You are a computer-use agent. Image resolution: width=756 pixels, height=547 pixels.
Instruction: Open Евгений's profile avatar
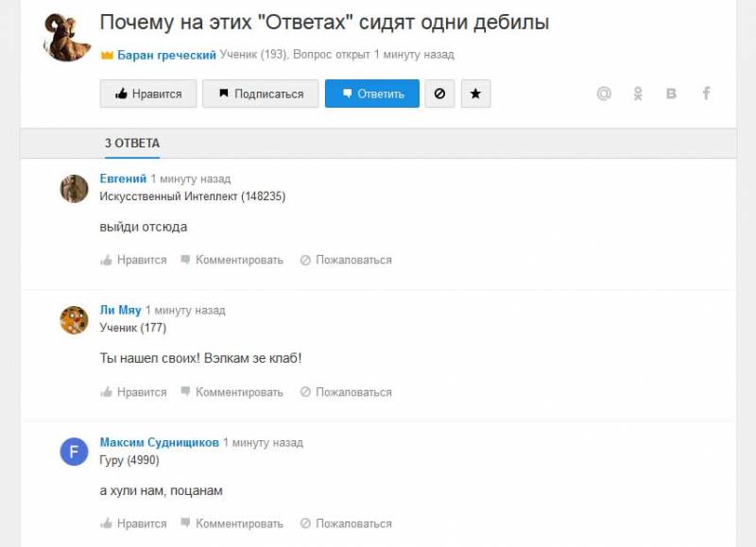coord(74,188)
